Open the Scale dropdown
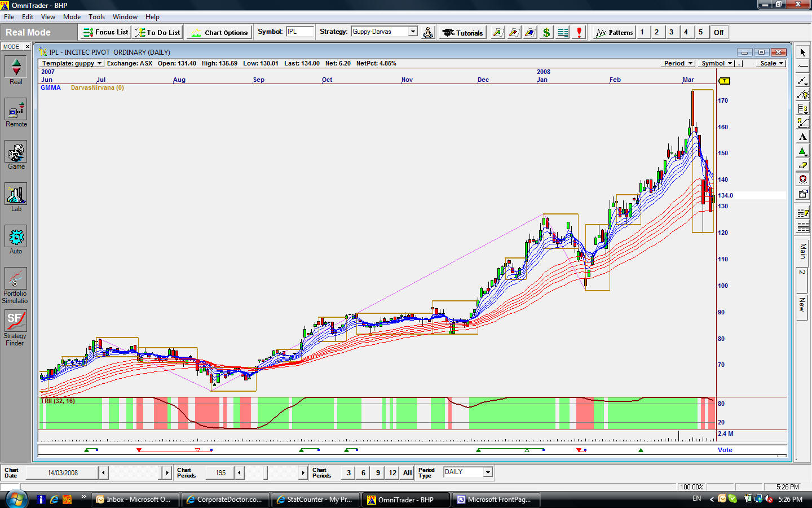812x508 pixels. pyautogui.click(x=771, y=63)
